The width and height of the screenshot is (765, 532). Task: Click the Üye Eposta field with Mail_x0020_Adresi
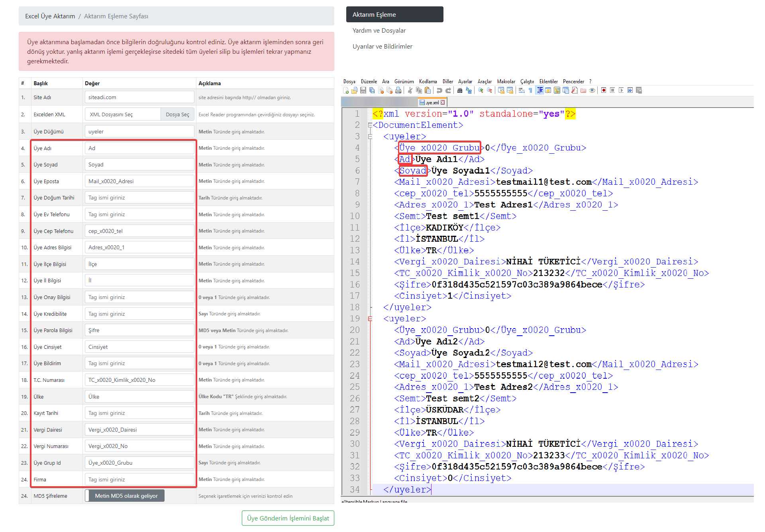(139, 181)
